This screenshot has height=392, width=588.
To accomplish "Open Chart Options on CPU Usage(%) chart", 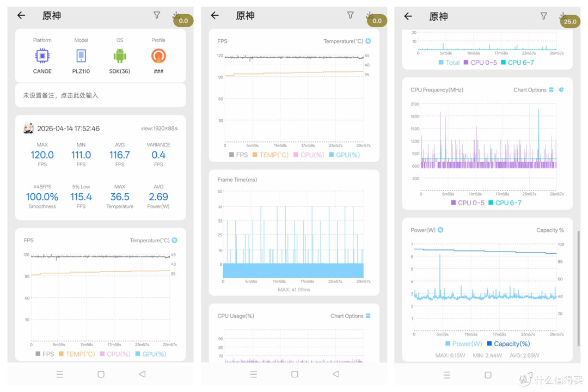I will 350,316.
